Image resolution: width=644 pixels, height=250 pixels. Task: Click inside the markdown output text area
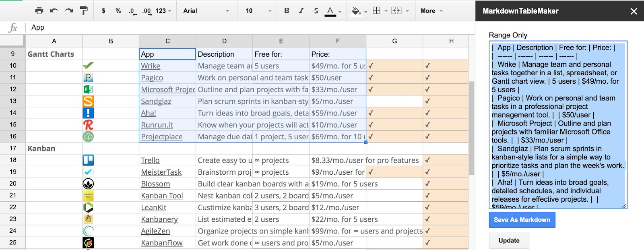point(558,125)
